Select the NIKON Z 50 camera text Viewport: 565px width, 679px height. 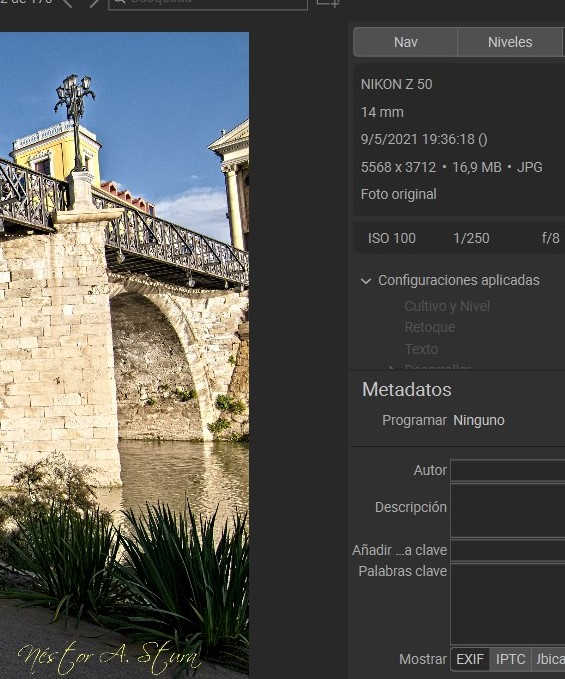(x=396, y=84)
